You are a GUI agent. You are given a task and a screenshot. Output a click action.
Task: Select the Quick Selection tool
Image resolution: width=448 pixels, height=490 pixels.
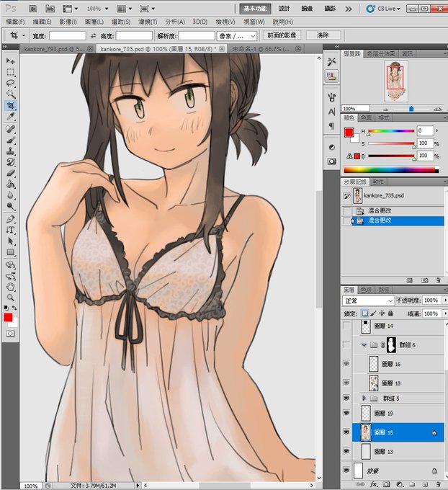tap(10, 94)
